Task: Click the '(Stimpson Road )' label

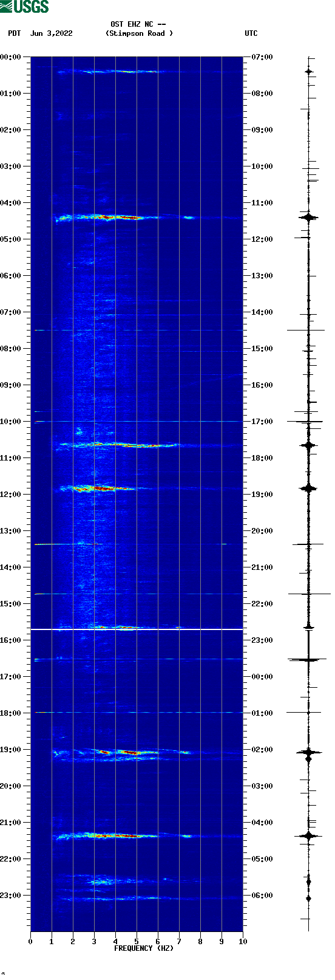Action: (x=139, y=33)
